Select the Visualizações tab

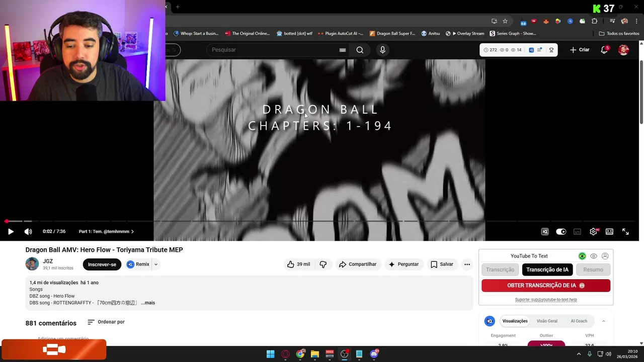tap(515, 321)
